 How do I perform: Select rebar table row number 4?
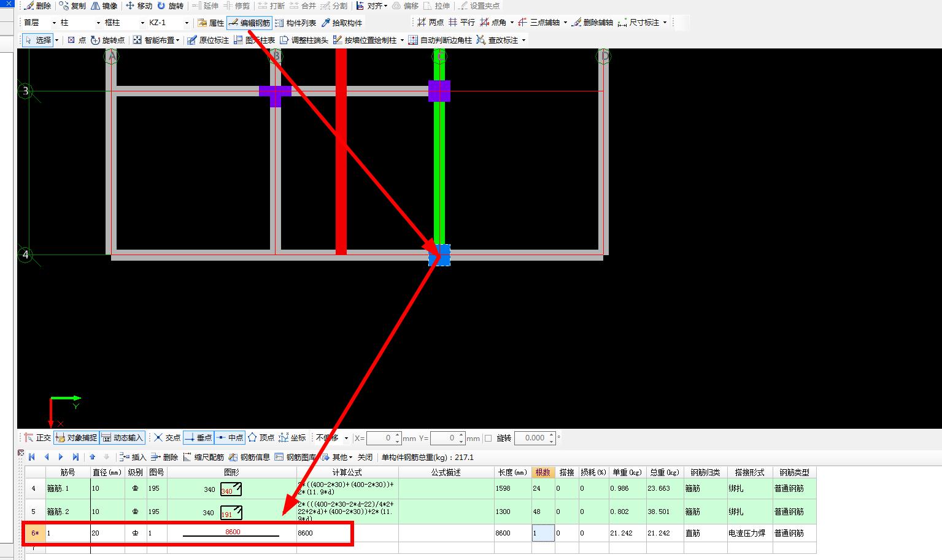click(34, 489)
